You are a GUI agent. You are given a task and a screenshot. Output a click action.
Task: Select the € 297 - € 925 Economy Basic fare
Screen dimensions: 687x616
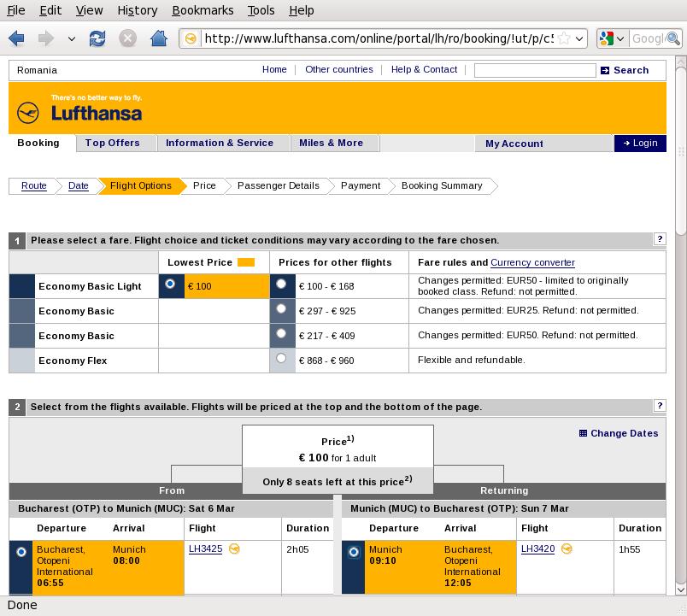(x=281, y=310)
